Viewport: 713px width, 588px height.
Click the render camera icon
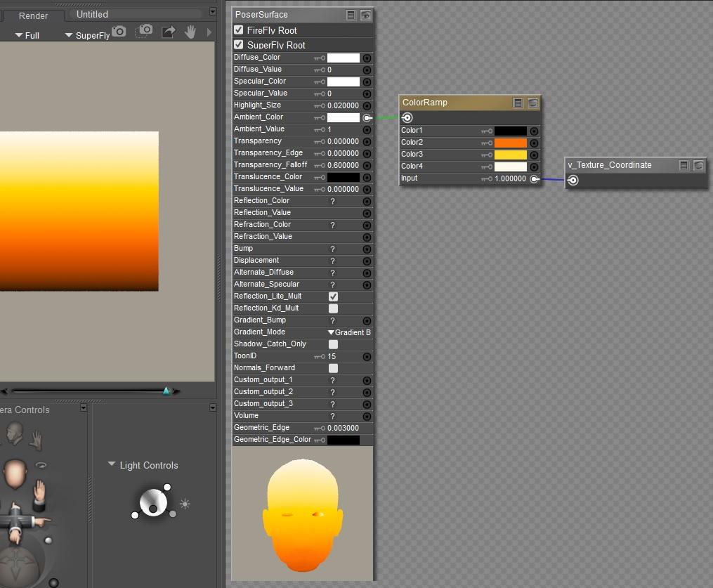[x=119, y=32]
